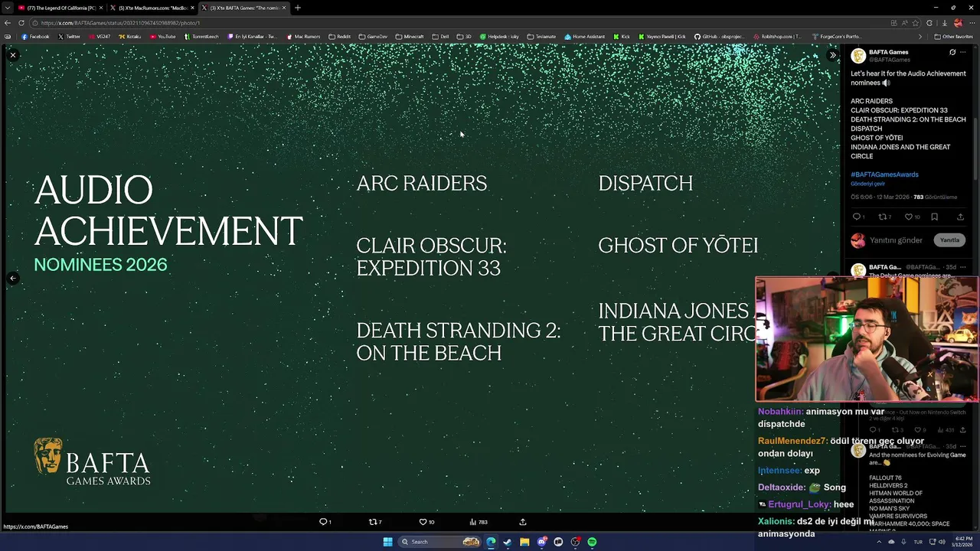Click the browser back button
This screenshot has height=551, width=980.
(x=8, y=23)
